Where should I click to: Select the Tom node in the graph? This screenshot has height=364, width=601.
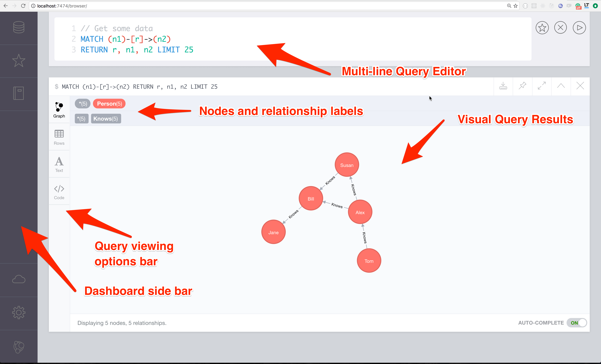coord(369,261)
